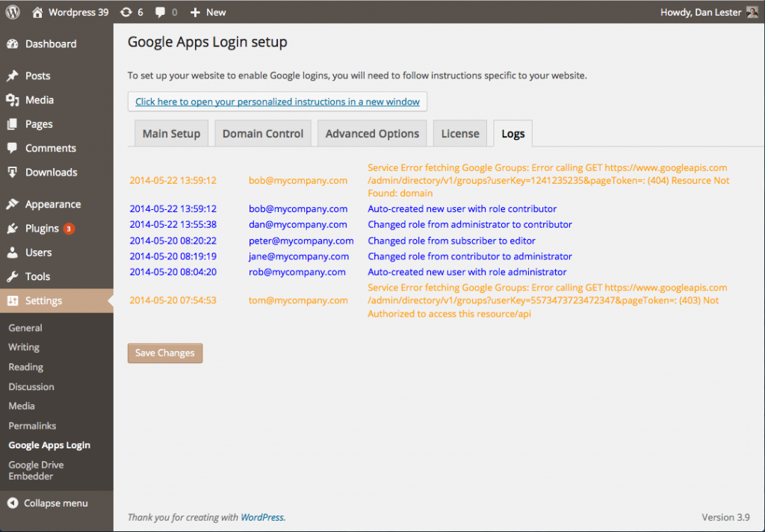
Task: Click the updates refresh icon
Action: 126,12
